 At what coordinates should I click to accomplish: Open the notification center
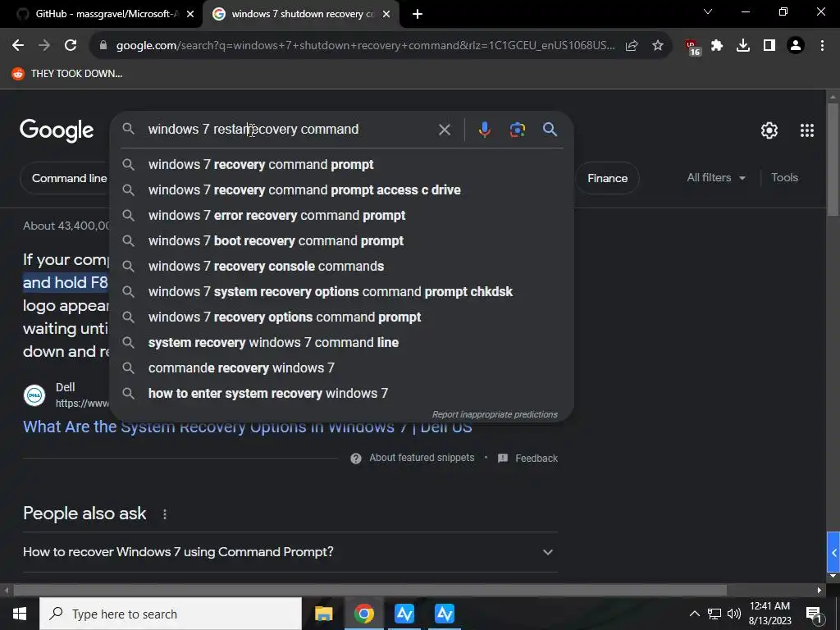(x=814, y=614)
